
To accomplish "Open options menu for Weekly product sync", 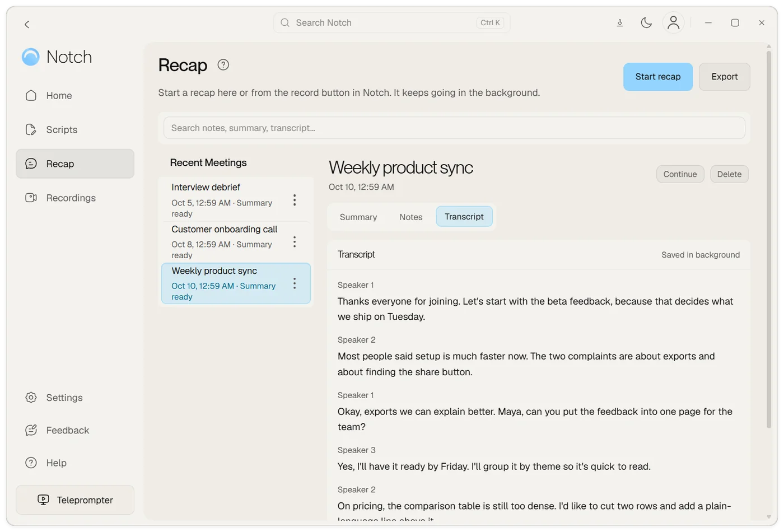I will (x=295, y=283).
